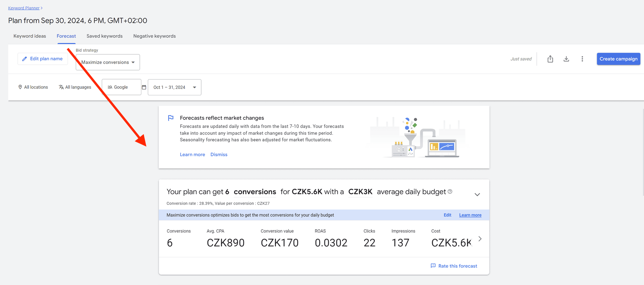
Task: Open the three-dot more options menu
Action: [x=582, y=59]
